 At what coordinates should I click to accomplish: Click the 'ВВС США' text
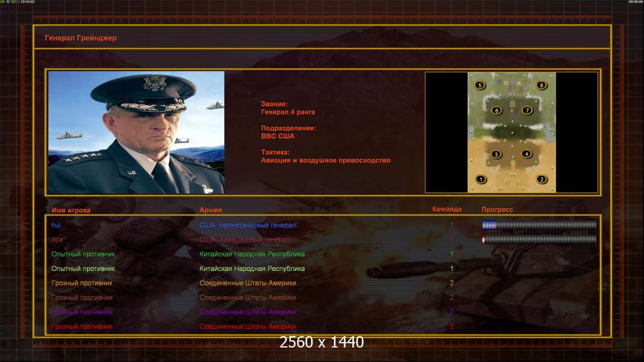click(x=278, y=136)
